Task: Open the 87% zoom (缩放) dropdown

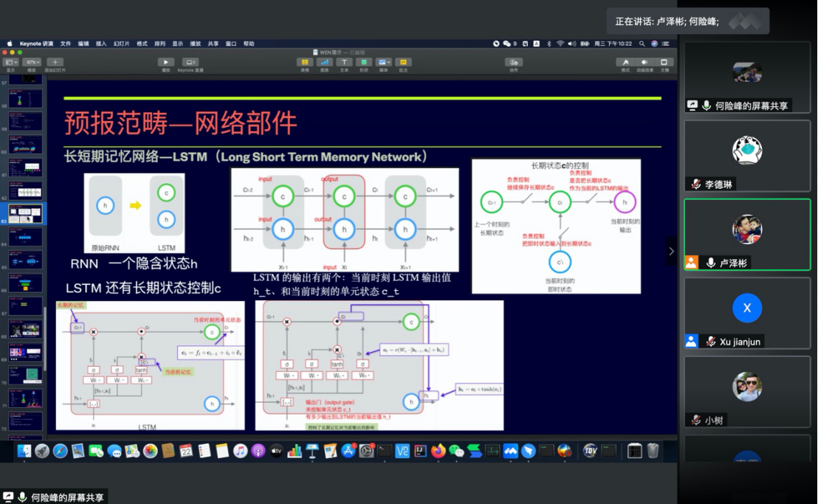Action: pyautogui.click(x=32, y=63)
